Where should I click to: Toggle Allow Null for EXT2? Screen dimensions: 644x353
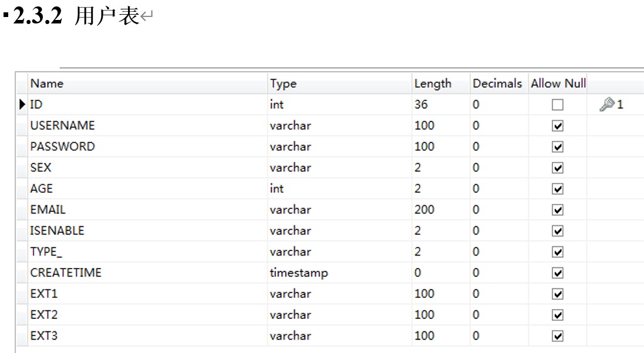click(557, 315)
